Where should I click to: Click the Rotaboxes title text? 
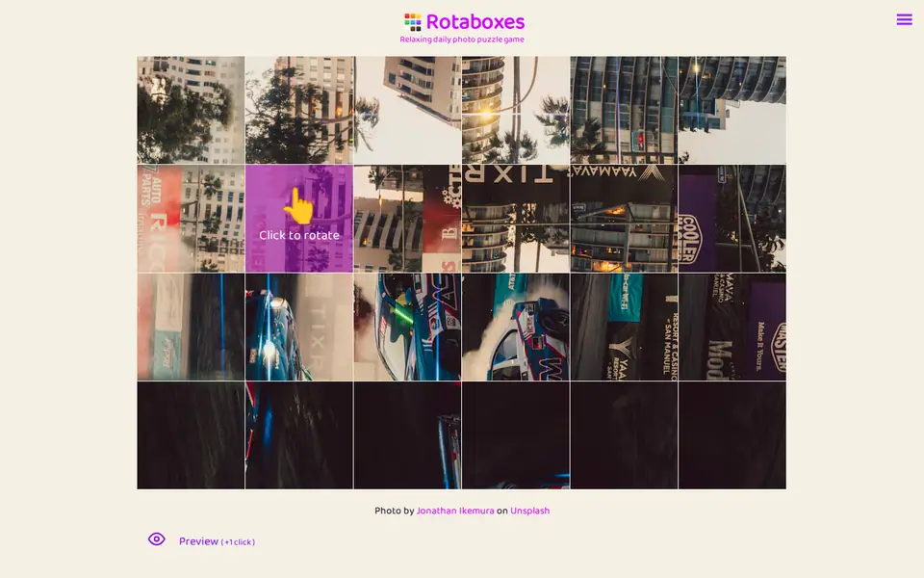[475, 22]
